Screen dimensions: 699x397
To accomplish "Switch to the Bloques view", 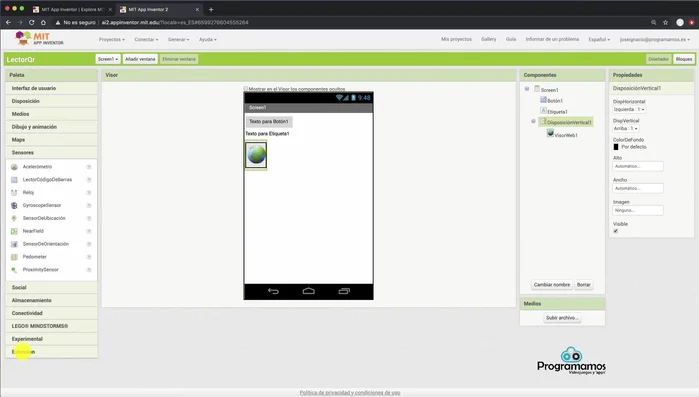I will (x=683, y=59).
